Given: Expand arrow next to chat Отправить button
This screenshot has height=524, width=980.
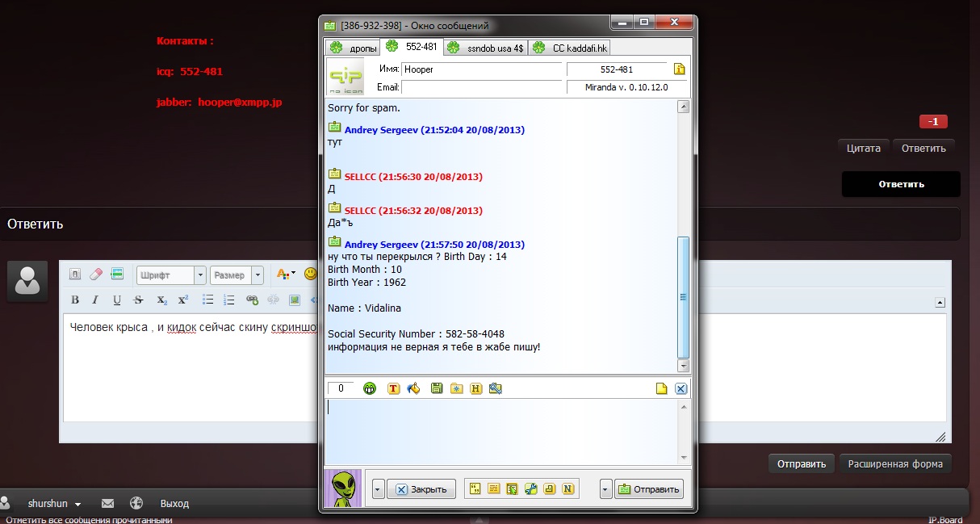Looking at the screenshot, I should tap(605, 488).
